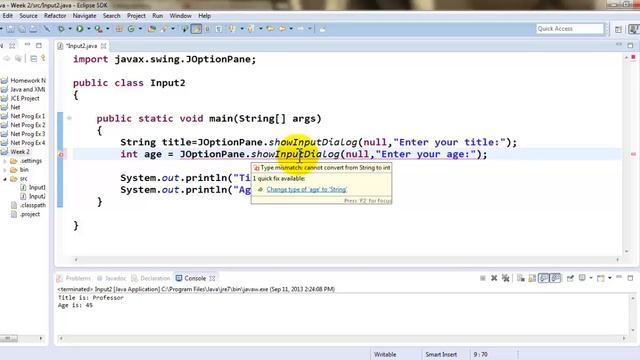Switch to the Javadoc tab
Screen dimensions: 640x360
[x=111, y=278]
